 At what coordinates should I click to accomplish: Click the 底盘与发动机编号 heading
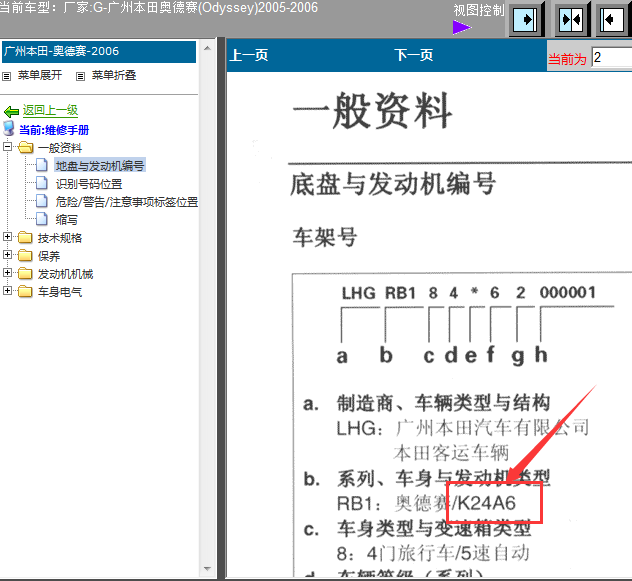pyautogui.click(x=393, y=183)
